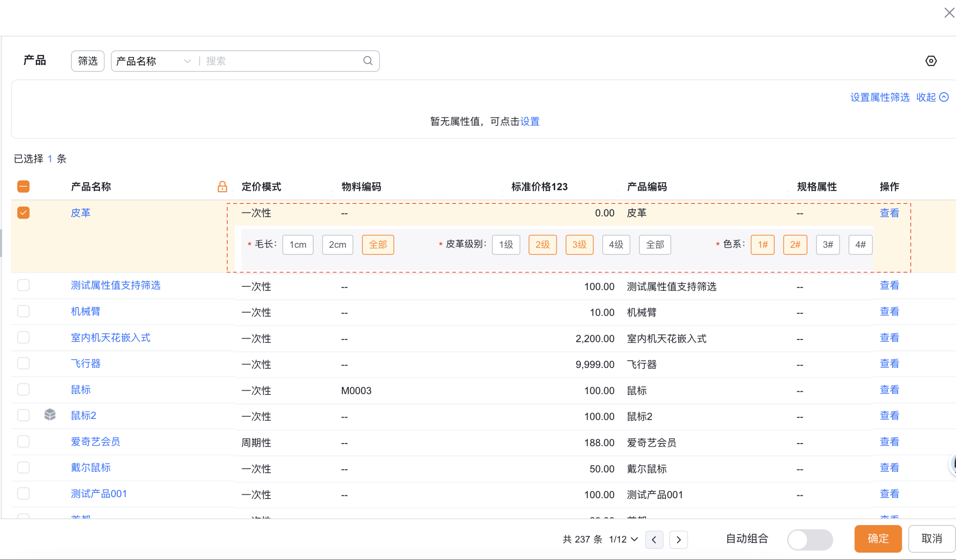Deselect 皮革级别 2级

(542, 244)
